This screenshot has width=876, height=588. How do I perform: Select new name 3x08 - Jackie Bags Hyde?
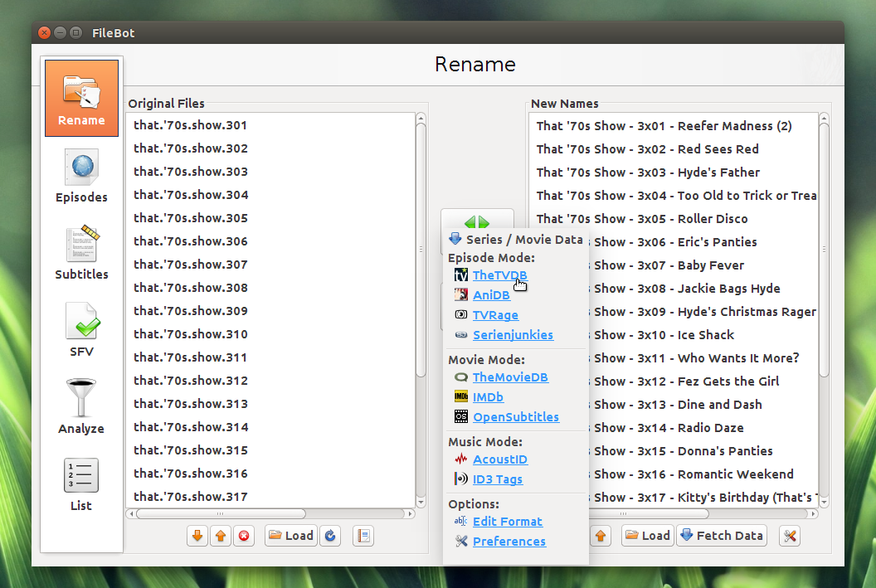(703, 289)
